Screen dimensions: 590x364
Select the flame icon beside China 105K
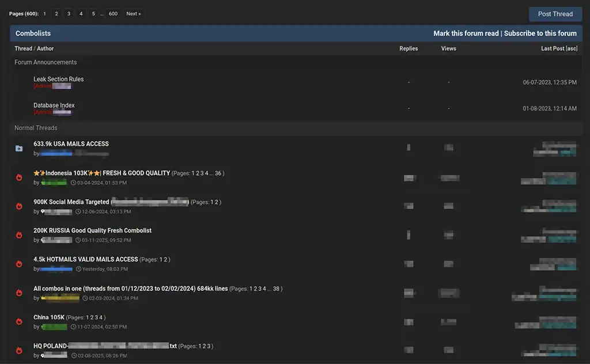click(19, 321)
